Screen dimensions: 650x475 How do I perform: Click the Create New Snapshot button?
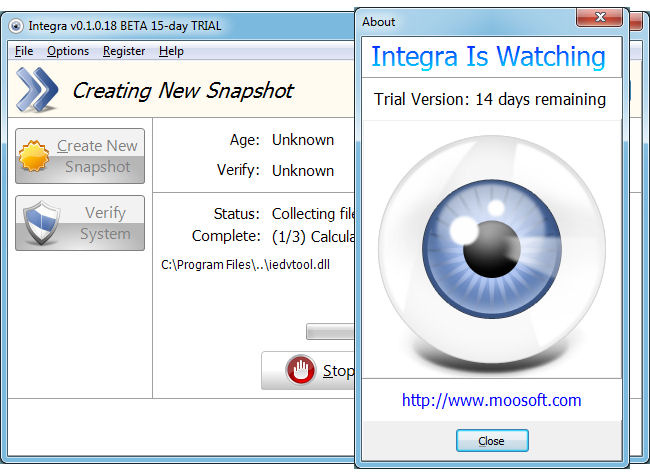[80, 156]
